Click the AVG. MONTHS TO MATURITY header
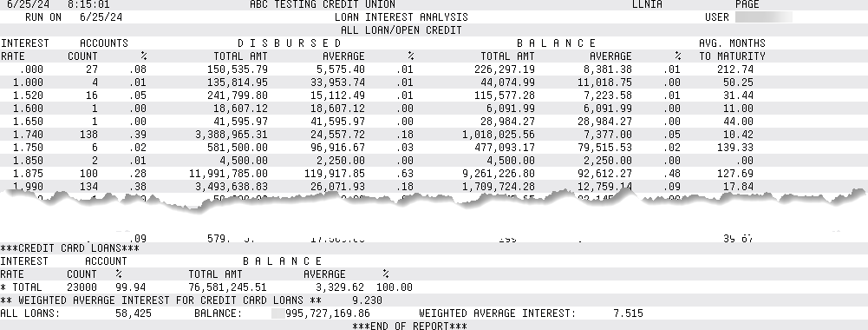Image resolution: width=868 pixels, height=330 pixels. (732, 49)
